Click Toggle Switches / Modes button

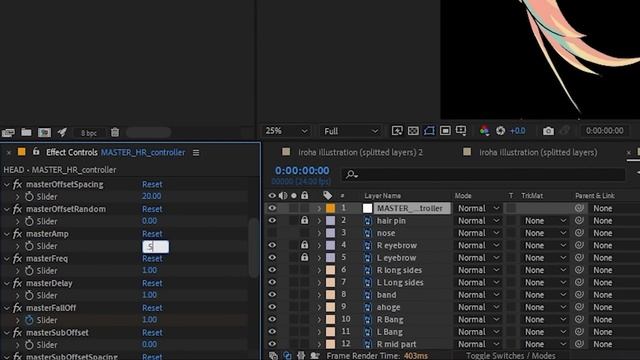click(x=511, y=356)
